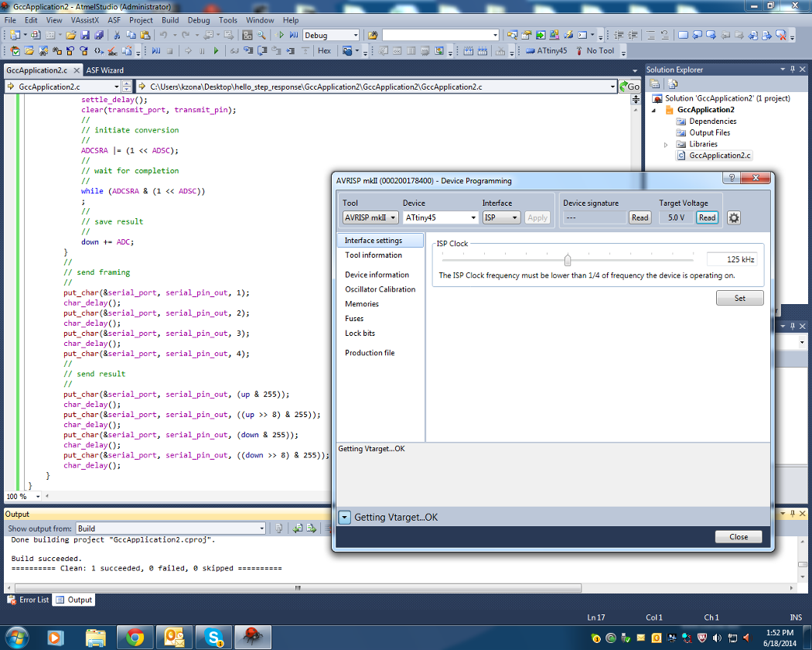Open the Device dropdown showing ATtiny45
Image resolution: width=812 pixels, height=650 pixels.
440,218
